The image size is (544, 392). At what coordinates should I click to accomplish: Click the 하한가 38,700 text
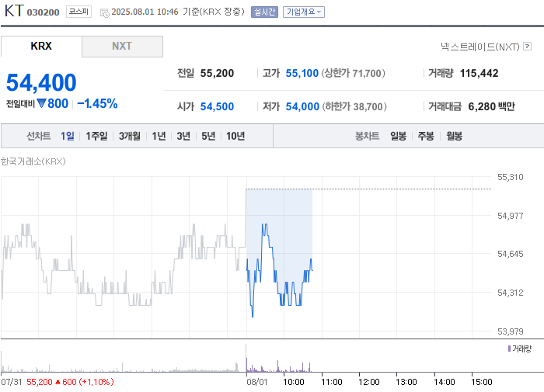[x=354, y=106]
